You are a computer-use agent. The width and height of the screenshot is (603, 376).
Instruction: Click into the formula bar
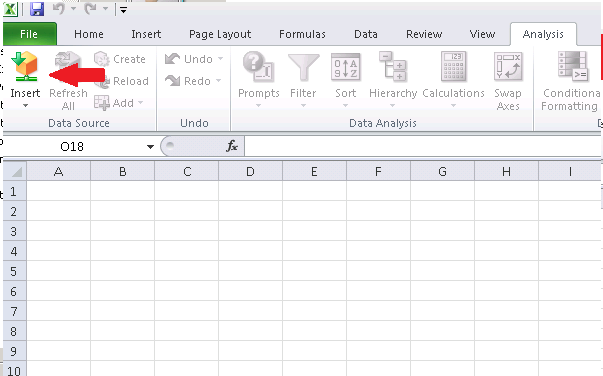(422, 146)
